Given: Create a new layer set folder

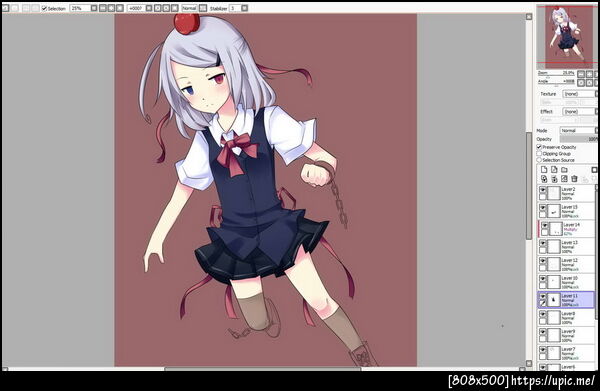Looking at the screenshot, I should point(564,169).
